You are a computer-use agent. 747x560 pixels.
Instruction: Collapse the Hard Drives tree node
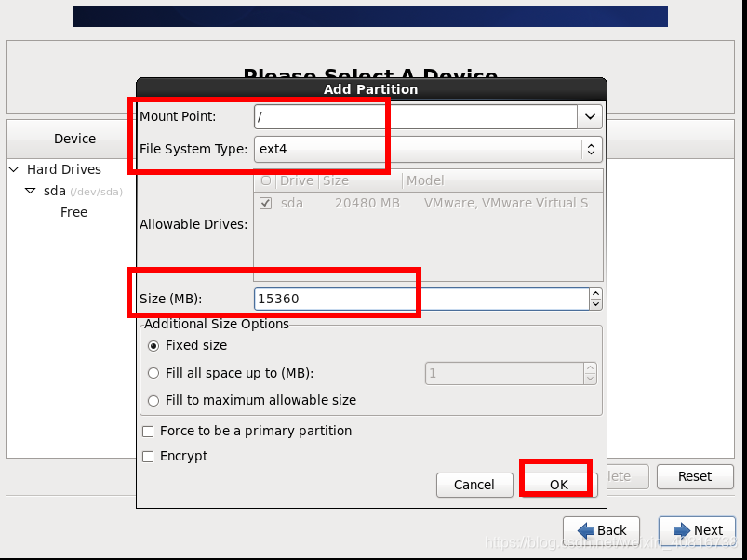tap(14, 169)
